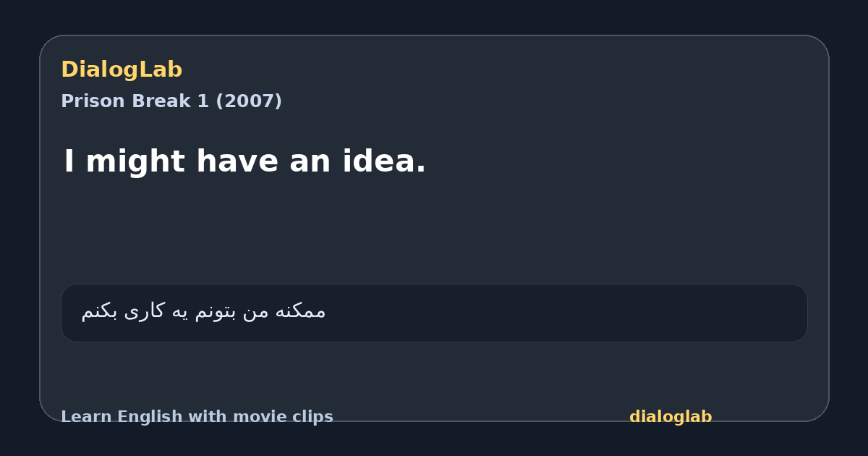This screenshot has width=868, height=456.
Task: Click the word "have" in the English line
Action: click(237, 161)
